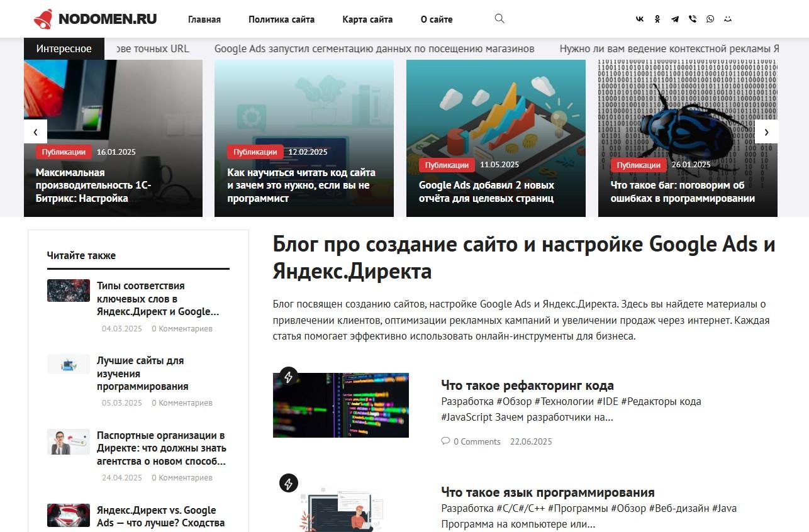Viewport: 809px width, 532px height.
Task: Click lightning badge on programming language article
Action: pos(288,484)
